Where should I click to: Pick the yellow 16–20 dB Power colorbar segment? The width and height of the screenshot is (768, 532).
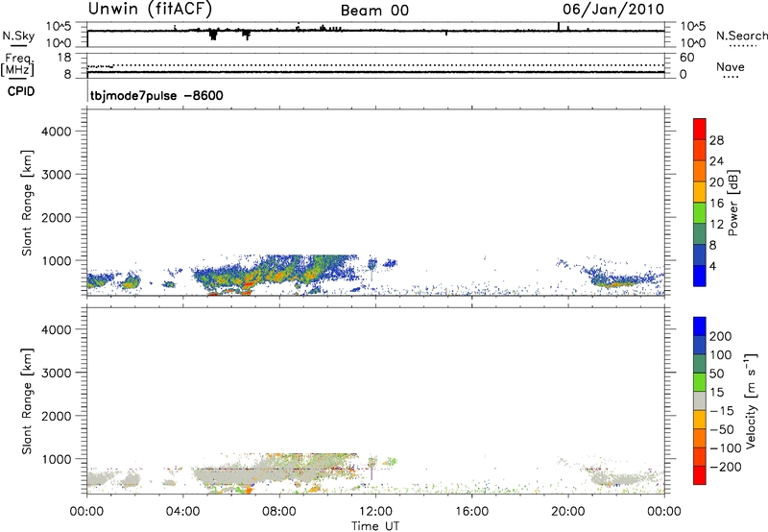coord(700,191)
